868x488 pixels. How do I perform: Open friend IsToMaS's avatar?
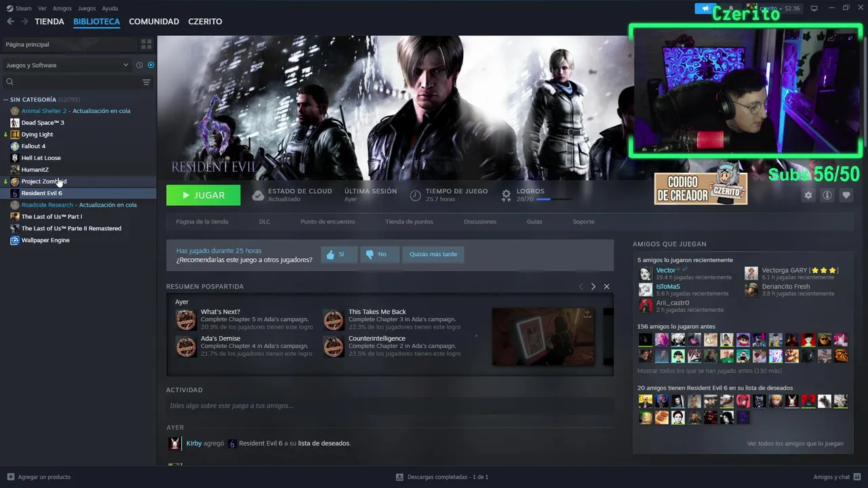click(x=646, y=289)
